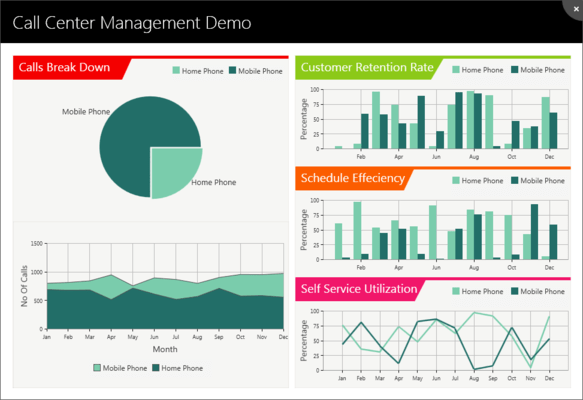Click Home Phone legend below the area chart
The width and height of the screenshot is (583, 400).
coord(177,368)
